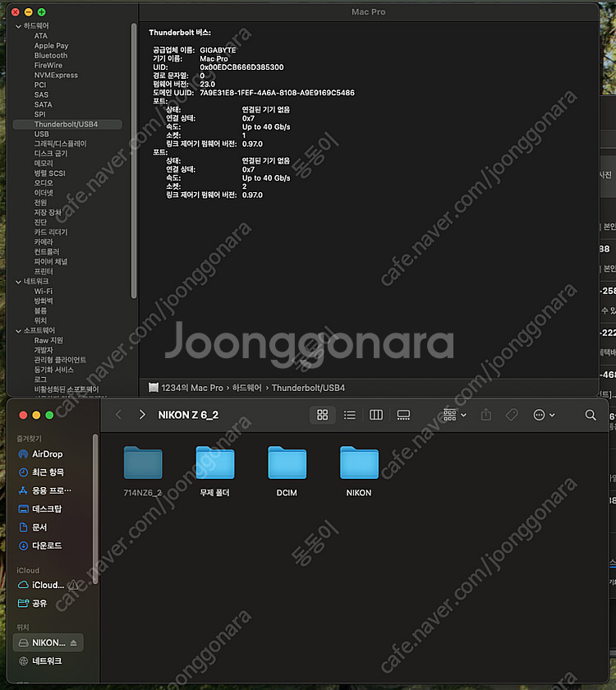The width and height of the screenshot is (616, 690).
Task: Click the domain UUID value 7A9E31E8-1FEF-4A6A-8108-A9E9169C5486
Action: click(278, 93)
